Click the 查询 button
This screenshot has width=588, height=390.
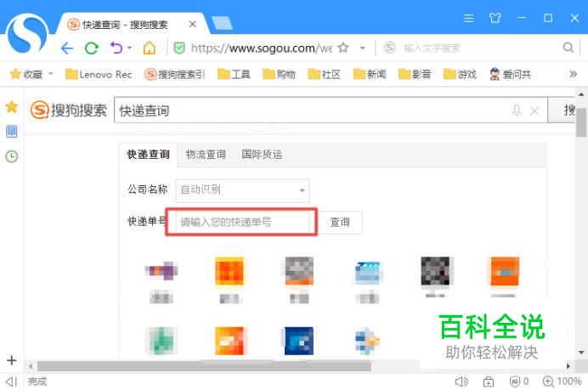(x=340, y=222)
